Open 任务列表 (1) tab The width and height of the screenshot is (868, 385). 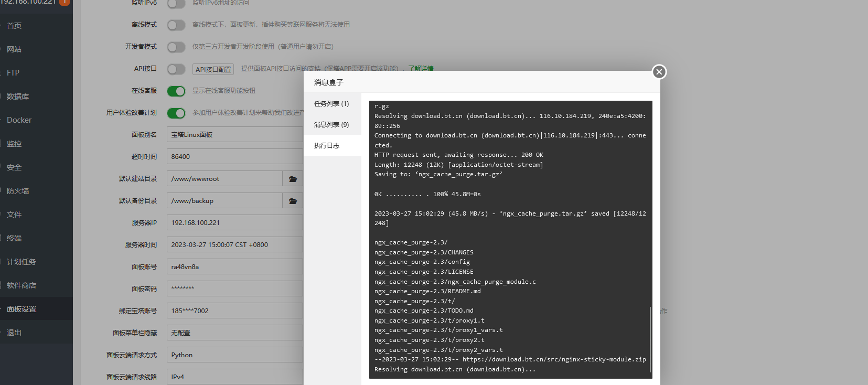[332, 104]
